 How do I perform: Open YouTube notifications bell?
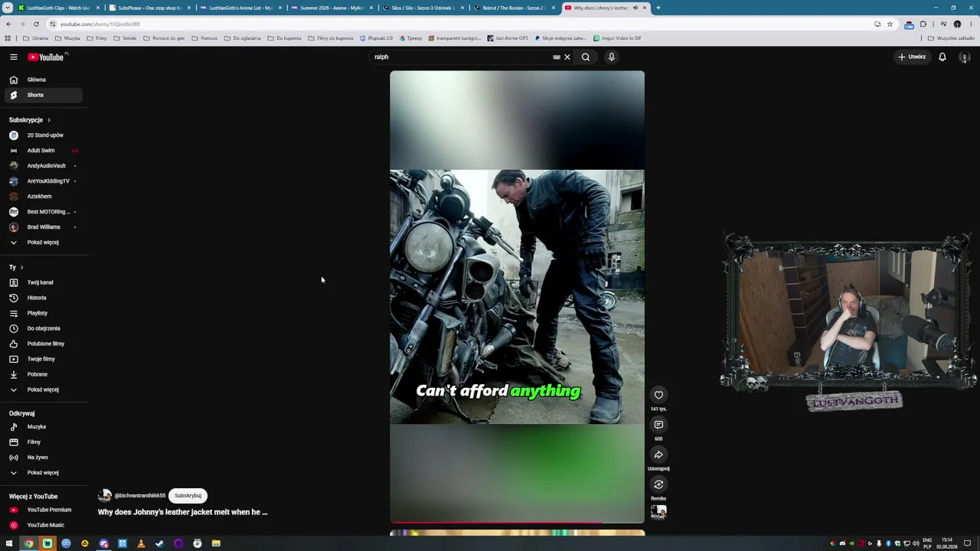tap(942, 57)
